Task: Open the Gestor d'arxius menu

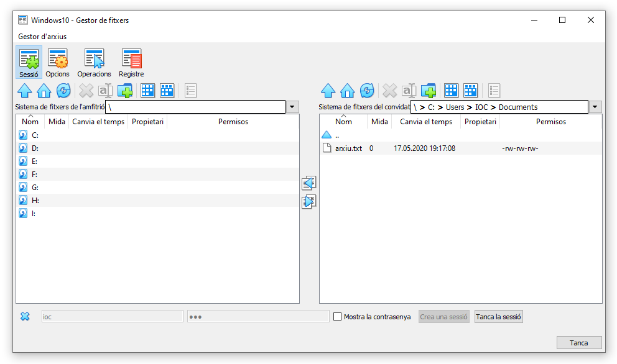Action: click(42, 37)
